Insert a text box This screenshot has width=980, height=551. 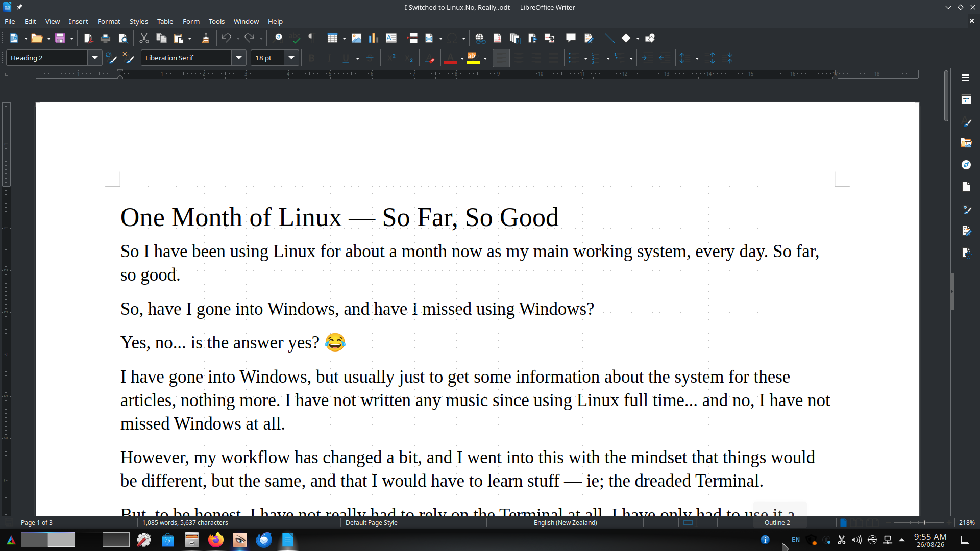pos(391,38)
